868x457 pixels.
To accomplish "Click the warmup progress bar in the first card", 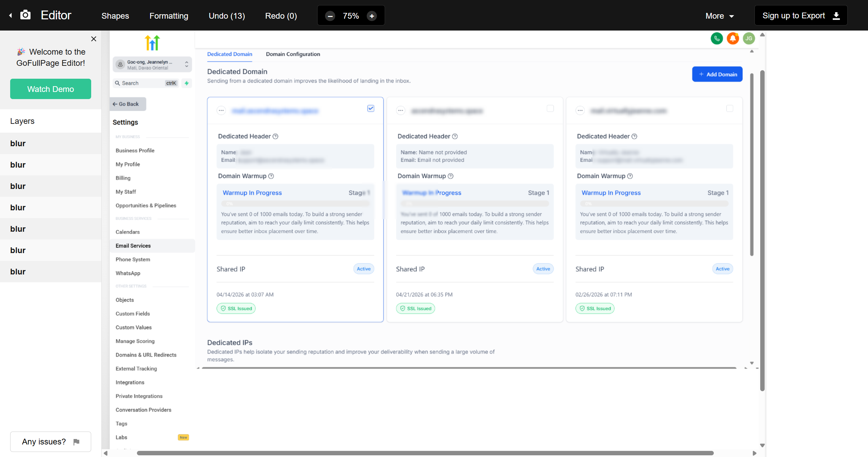I will [x=295, y=204].
